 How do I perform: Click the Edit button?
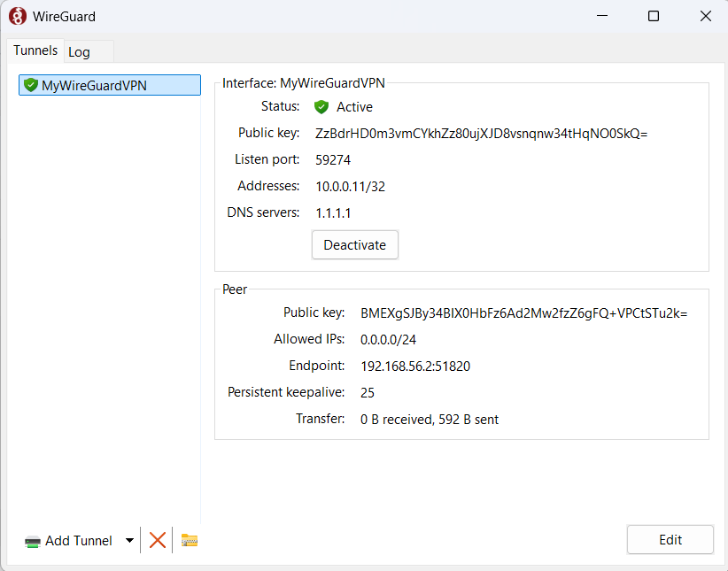tap(670, 540)
